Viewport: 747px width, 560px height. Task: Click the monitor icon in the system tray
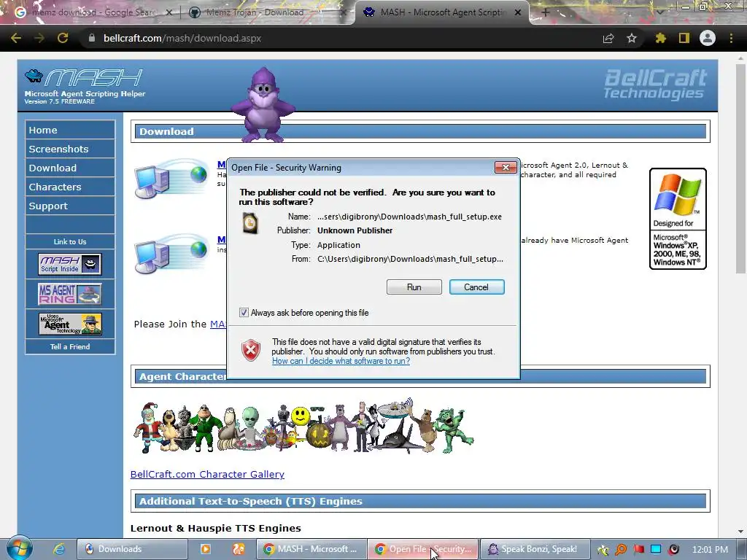[656, 550]
